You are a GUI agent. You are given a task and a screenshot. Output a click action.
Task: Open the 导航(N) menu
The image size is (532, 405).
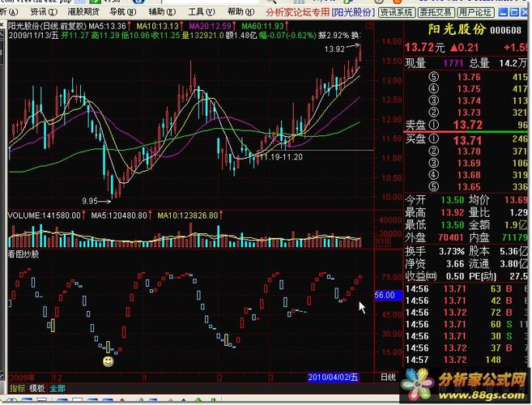coord(123,12)
